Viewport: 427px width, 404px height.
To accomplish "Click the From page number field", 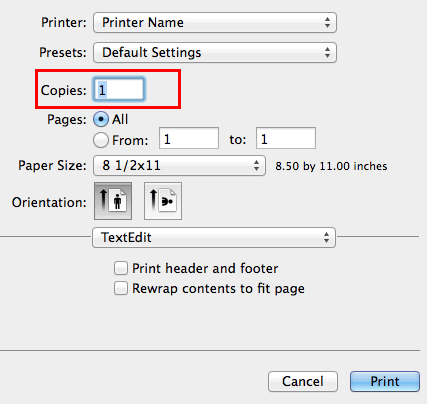I will tap(189, 138).
